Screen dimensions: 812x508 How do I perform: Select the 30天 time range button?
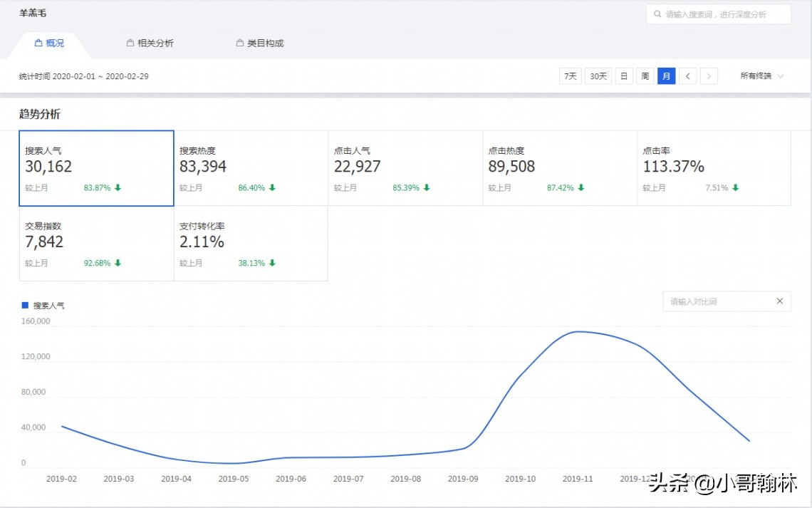(x=598, y=76)
